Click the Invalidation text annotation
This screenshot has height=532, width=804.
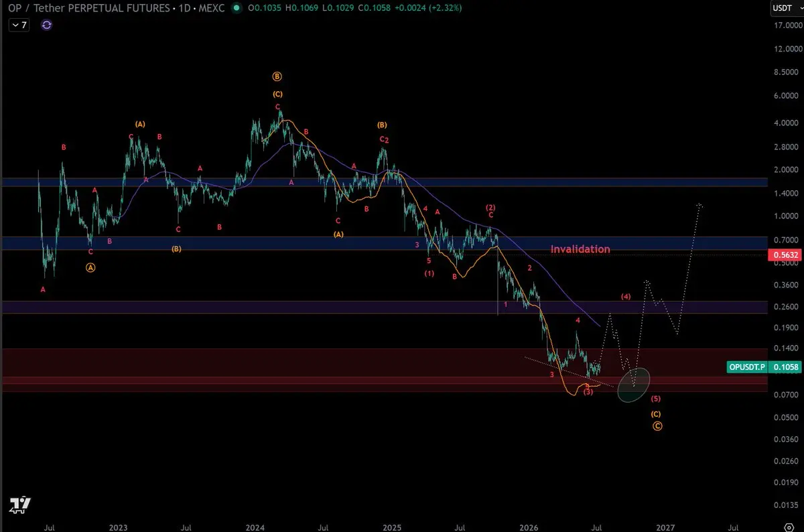click(x=580, y=249)
